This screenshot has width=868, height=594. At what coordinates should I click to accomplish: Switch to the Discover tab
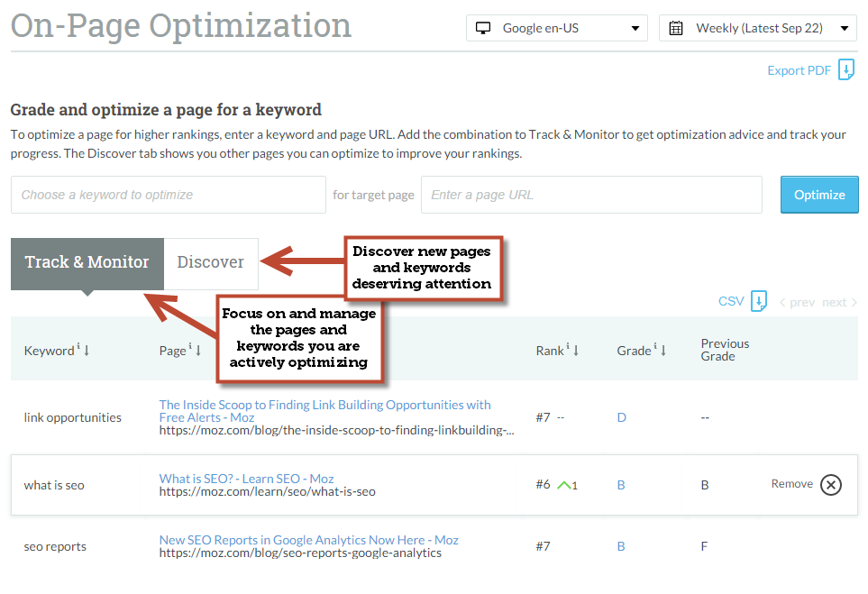point(211,262)
